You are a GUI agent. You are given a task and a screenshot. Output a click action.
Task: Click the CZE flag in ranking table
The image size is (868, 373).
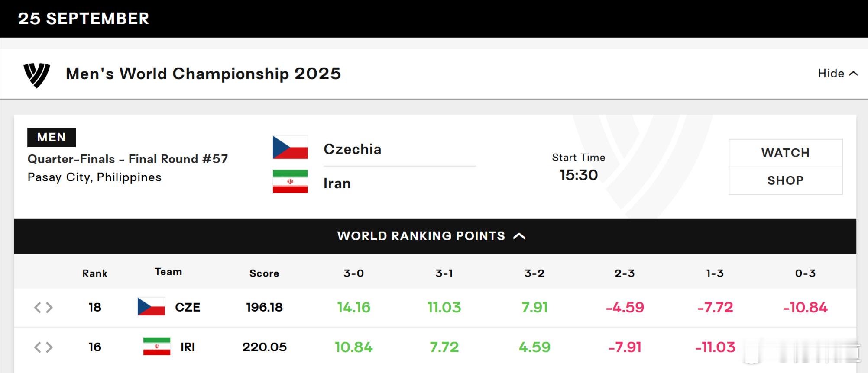click(x=151, y=307)
